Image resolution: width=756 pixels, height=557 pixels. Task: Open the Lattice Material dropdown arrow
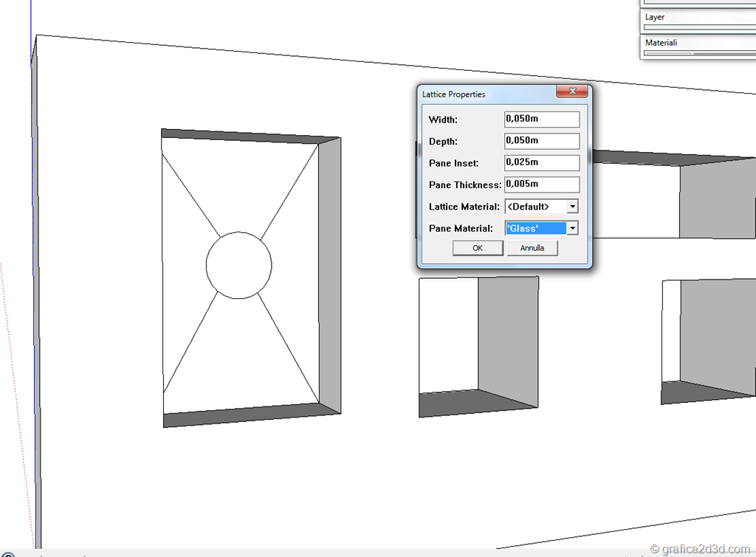[x=572, y=207]
